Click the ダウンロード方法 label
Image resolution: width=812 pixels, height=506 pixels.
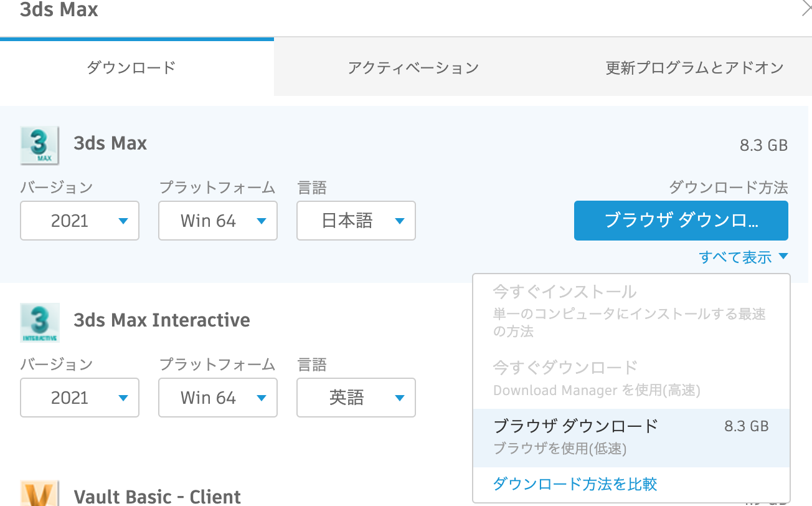point(729,187)
